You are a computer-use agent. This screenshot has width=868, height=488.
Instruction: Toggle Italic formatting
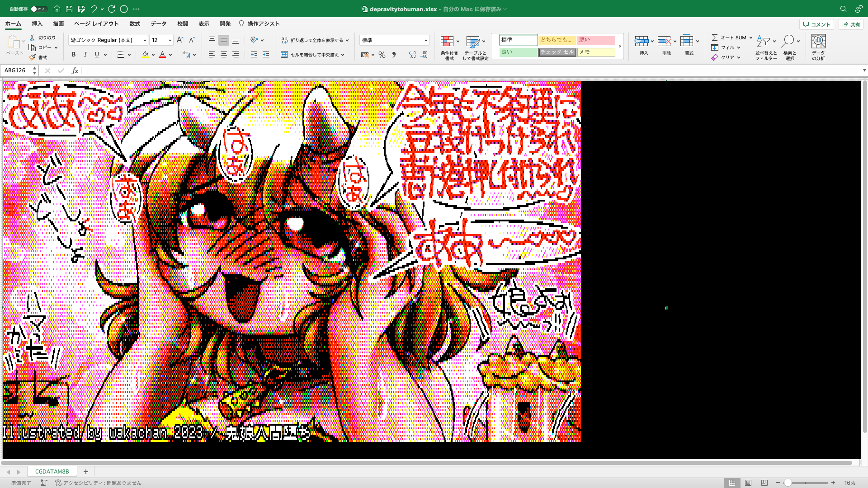pyautogui.click(x=85, y=55)
